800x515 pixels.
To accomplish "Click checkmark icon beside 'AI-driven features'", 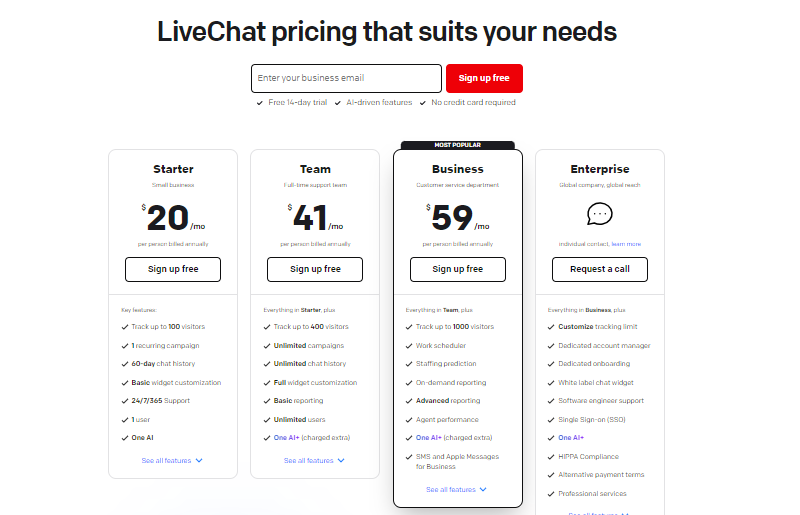I will (338, 102).
